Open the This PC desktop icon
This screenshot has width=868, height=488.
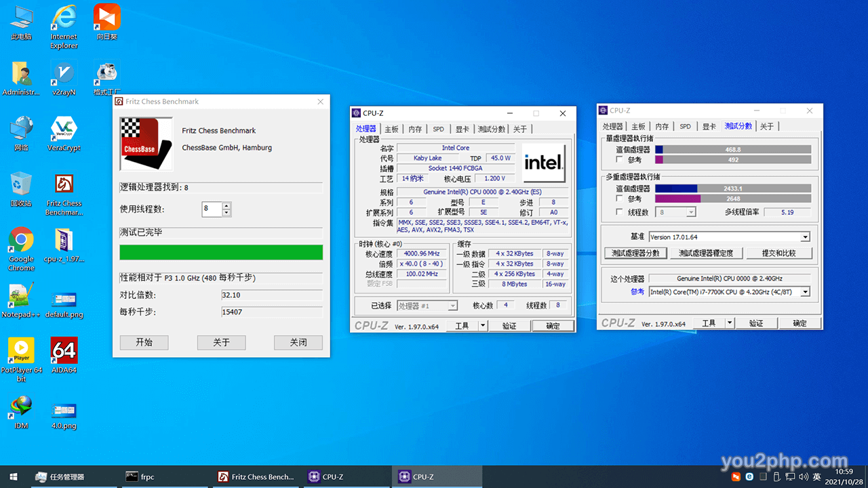21,22
